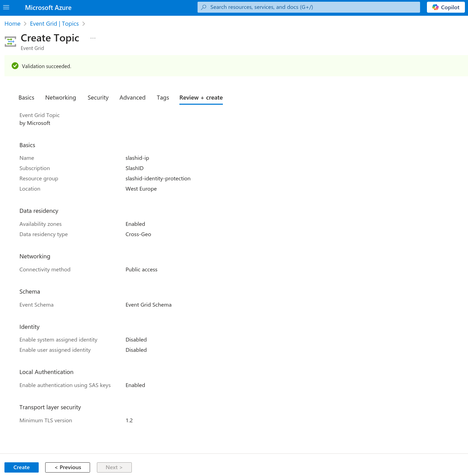The height and width of the screenshot is (476, 468).
Task: Click the Microsoft Azure logo
Action: click(48, 7)
